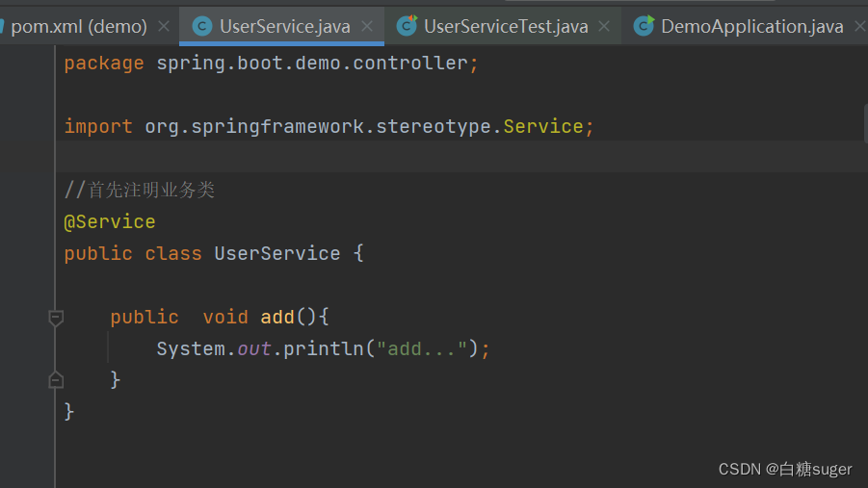
Task: Click the DemoApplication.java runnable class icon
Action: pyautogui.click(x=644, y=26)
